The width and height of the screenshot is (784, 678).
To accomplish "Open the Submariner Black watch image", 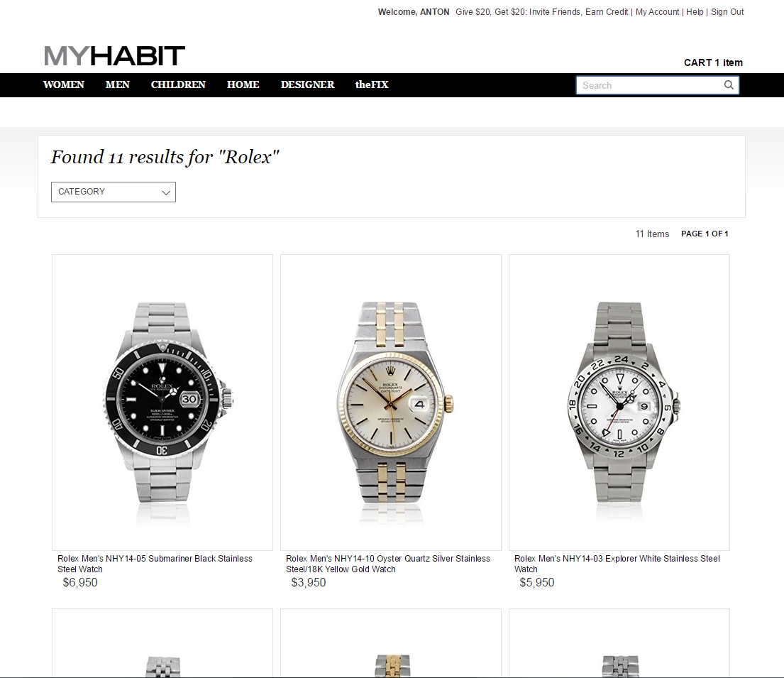I will pos(162,403).
